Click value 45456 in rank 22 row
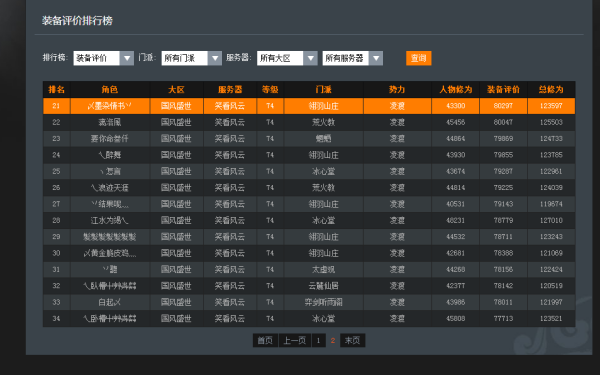The image size is (600, 375). pos(455,122)
